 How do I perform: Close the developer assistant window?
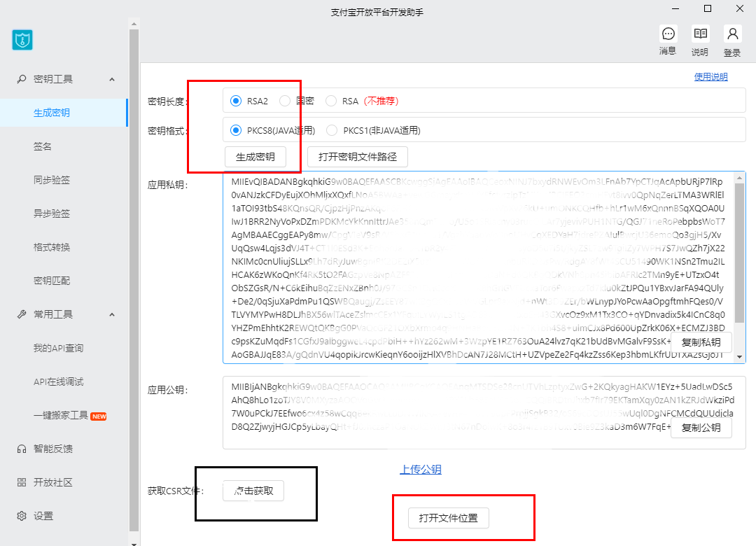(740, 8)
